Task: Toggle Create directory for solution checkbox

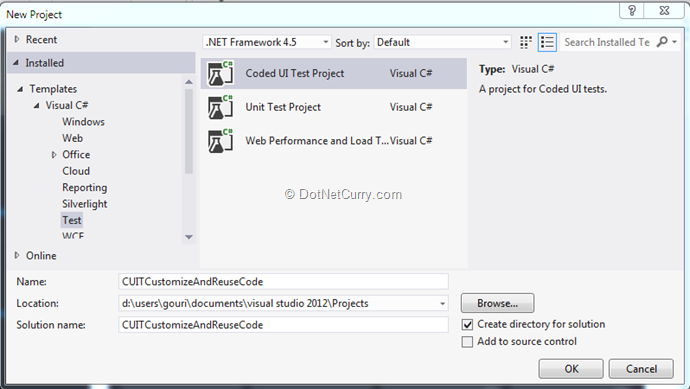Action: click(467, 325)
